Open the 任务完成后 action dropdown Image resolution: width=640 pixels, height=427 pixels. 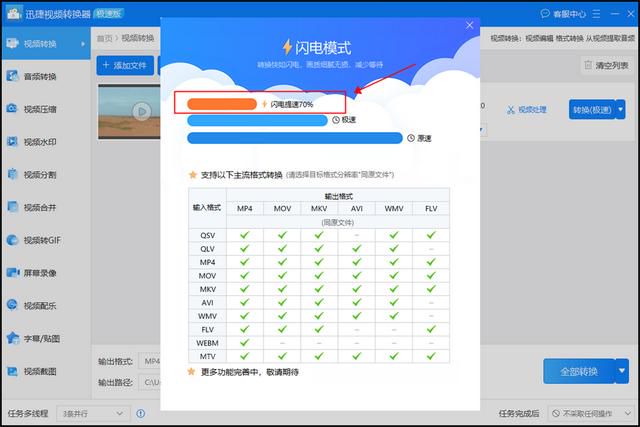click(591, 414)
